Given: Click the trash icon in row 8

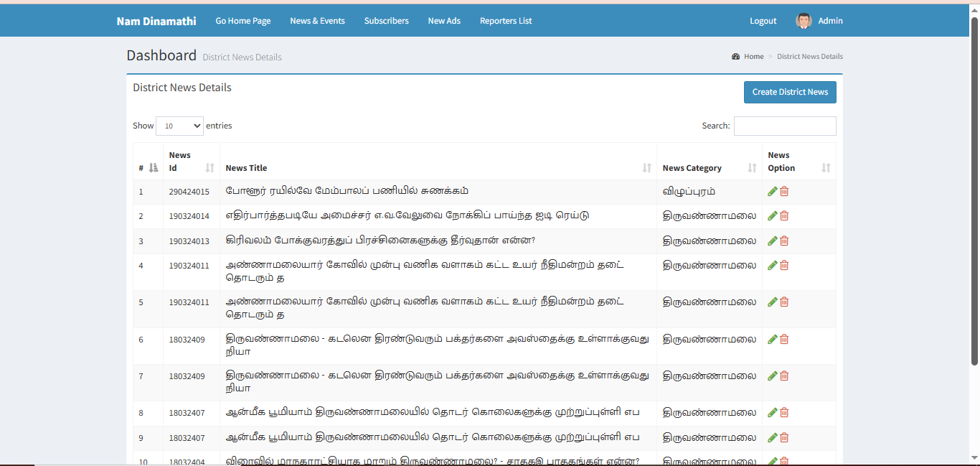Looking at the screenshot, I should pos(784,412).
